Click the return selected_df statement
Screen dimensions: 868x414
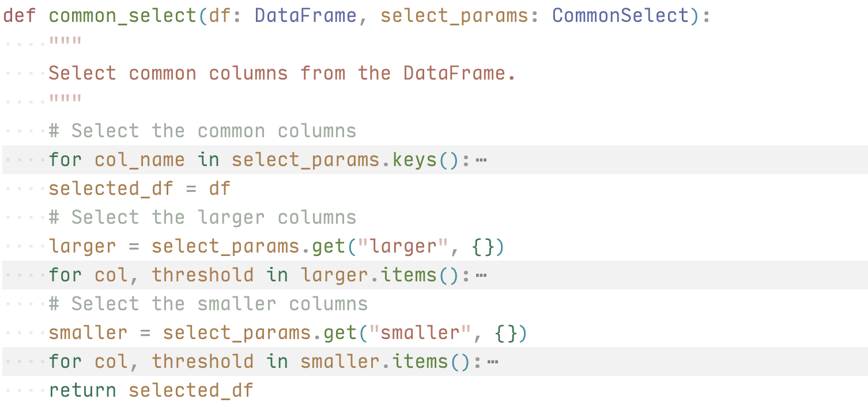151,390
